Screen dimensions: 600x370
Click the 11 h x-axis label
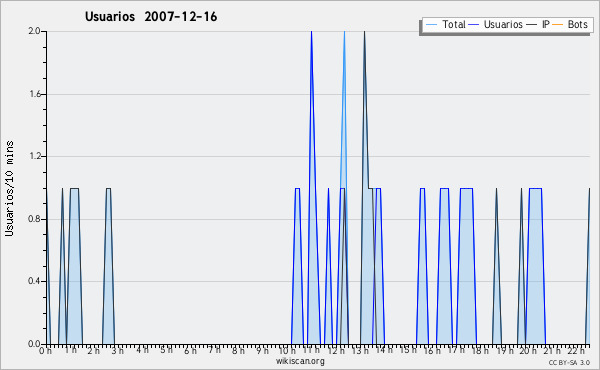click(x=311, y=350)
